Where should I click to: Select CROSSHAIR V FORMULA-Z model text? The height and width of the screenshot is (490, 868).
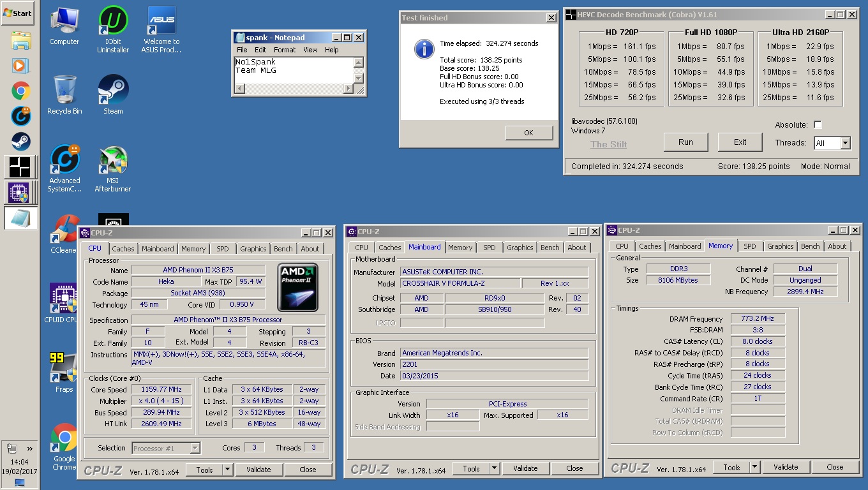coord(460,283)
